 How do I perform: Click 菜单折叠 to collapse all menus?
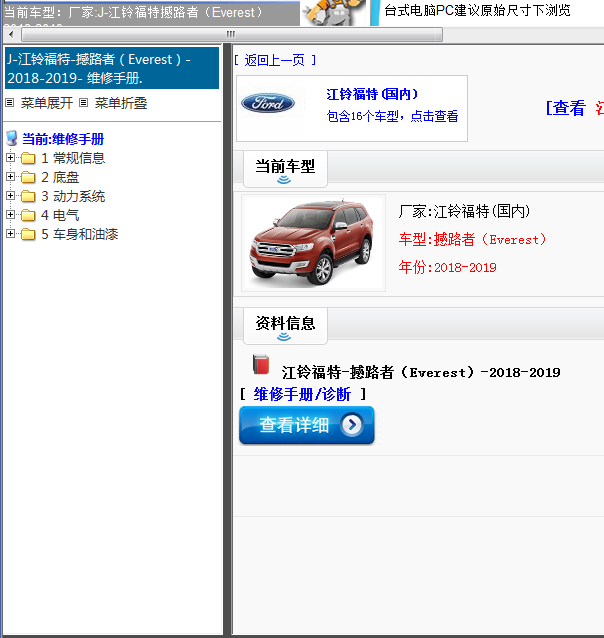pos(120,103)
